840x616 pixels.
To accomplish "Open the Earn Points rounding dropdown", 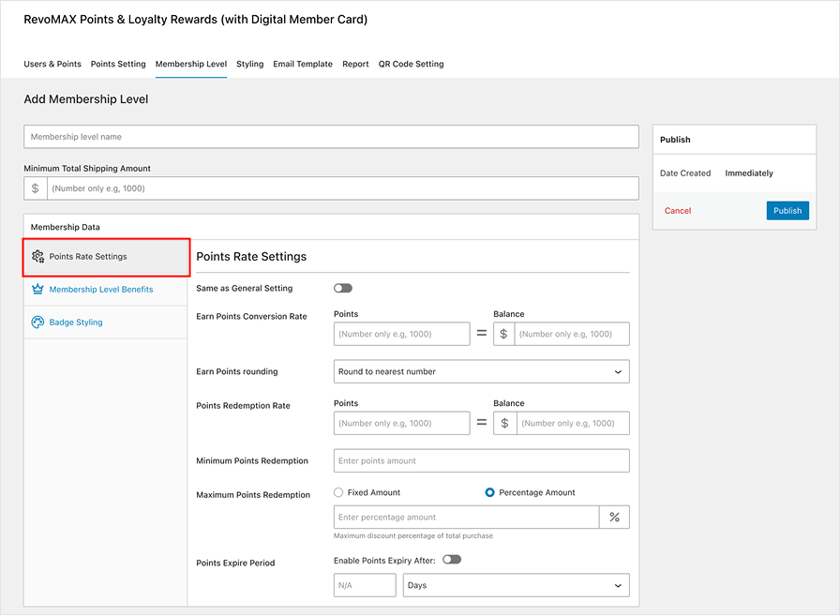I will 481,372.
